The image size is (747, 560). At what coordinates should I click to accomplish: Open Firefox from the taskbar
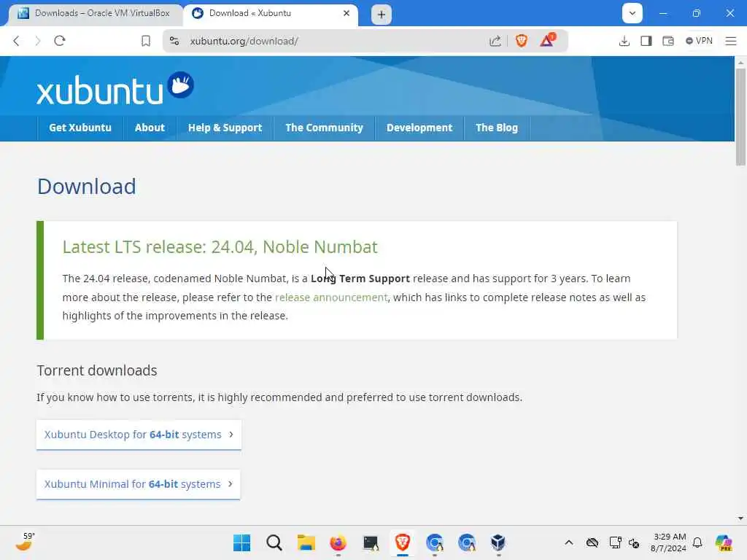point(338,542)
